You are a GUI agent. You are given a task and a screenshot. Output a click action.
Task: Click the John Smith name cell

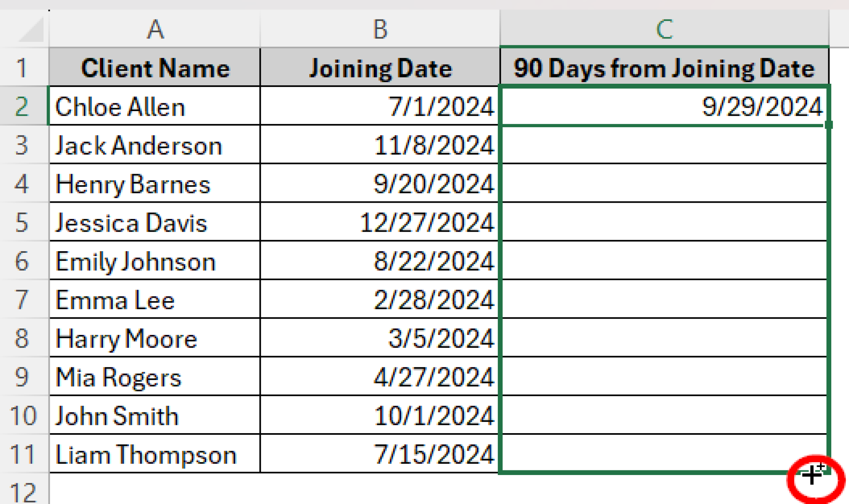click(x=155, y=416)
